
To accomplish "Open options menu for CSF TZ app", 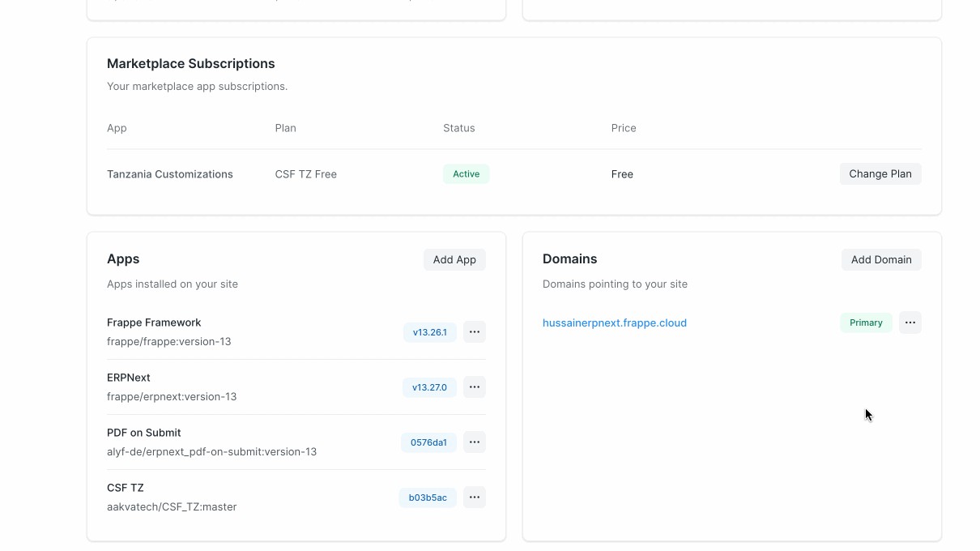I will point(475,498).
